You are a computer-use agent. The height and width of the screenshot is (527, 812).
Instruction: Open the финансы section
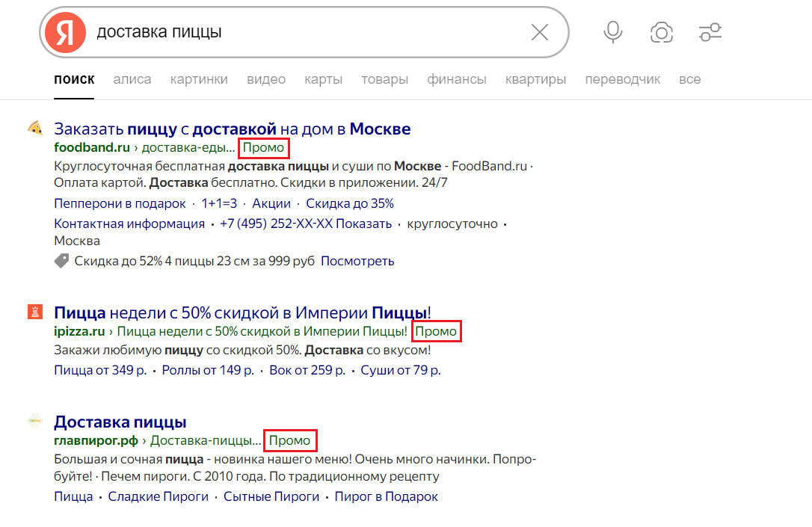(x=457, y=78)
